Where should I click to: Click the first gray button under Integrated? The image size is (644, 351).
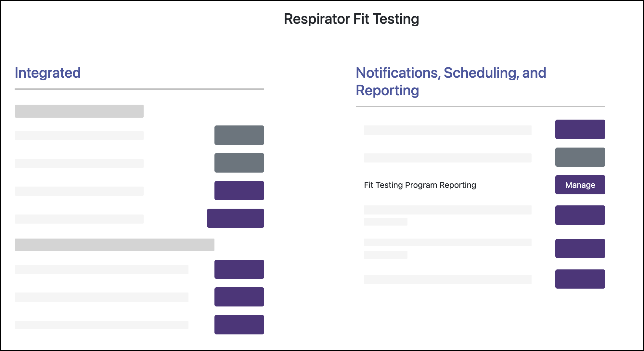click(x=239, y=135)
